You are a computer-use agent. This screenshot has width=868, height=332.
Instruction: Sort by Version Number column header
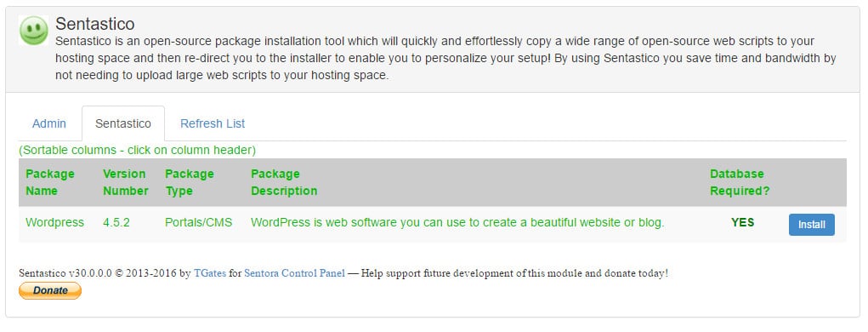click(x=126, y=182)
